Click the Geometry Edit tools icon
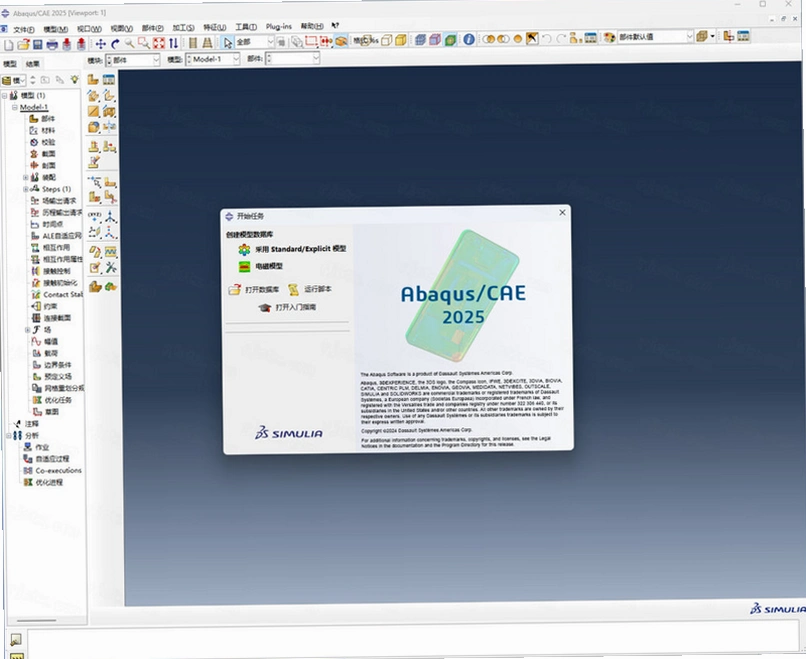 [x=111, y=267]
